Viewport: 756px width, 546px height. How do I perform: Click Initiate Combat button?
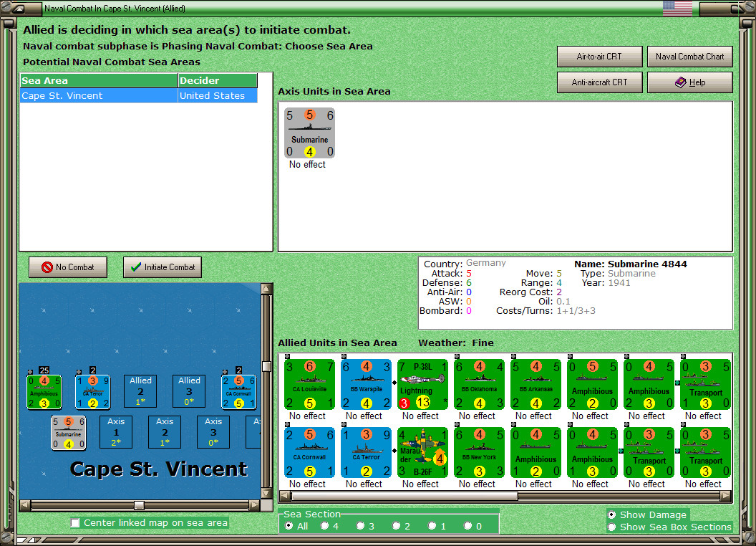coord(163,267)
